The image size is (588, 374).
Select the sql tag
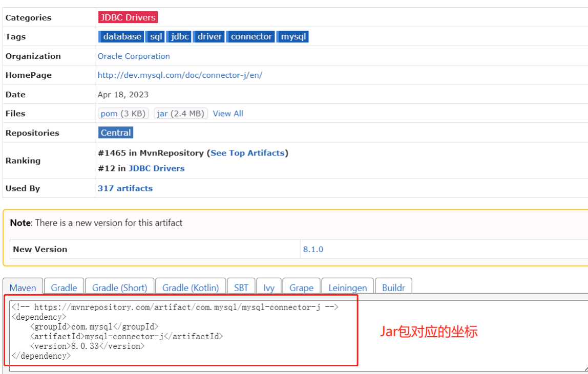[156, 36]
